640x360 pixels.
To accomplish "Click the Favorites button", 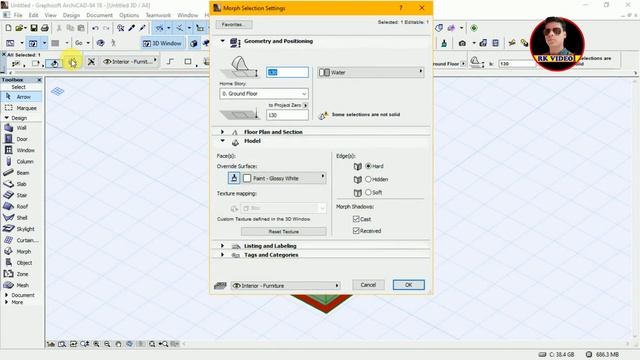I will (x=233, y=24).
